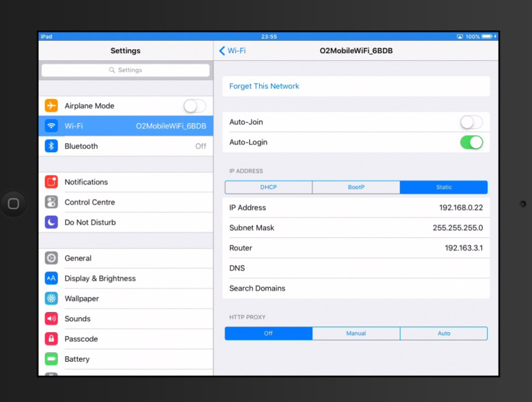This screenshot has width=532, height=402.
Task: Click the Sounds speaker icon
Action: (x=51, y=318)
